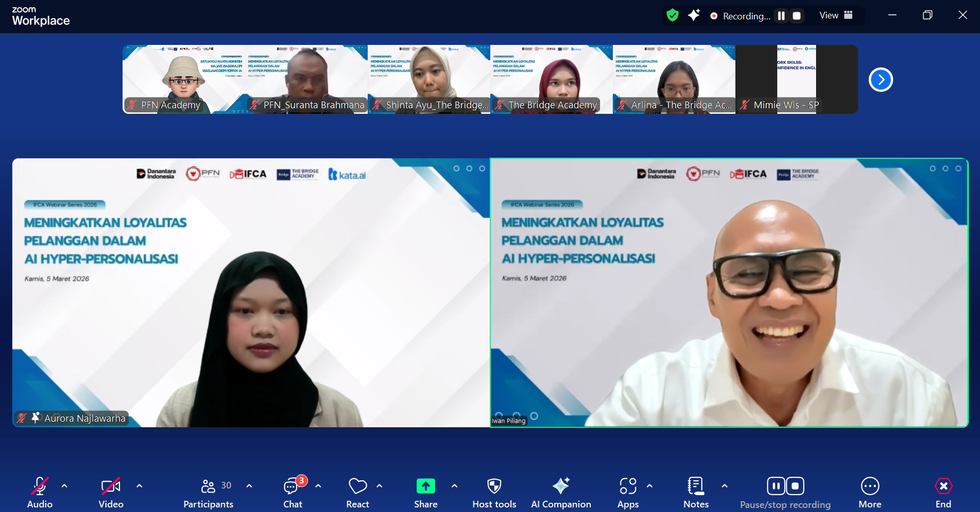The height and width of the screenshot is (512, 980).
Task: Click participant count 30
Action: point(226,485)
